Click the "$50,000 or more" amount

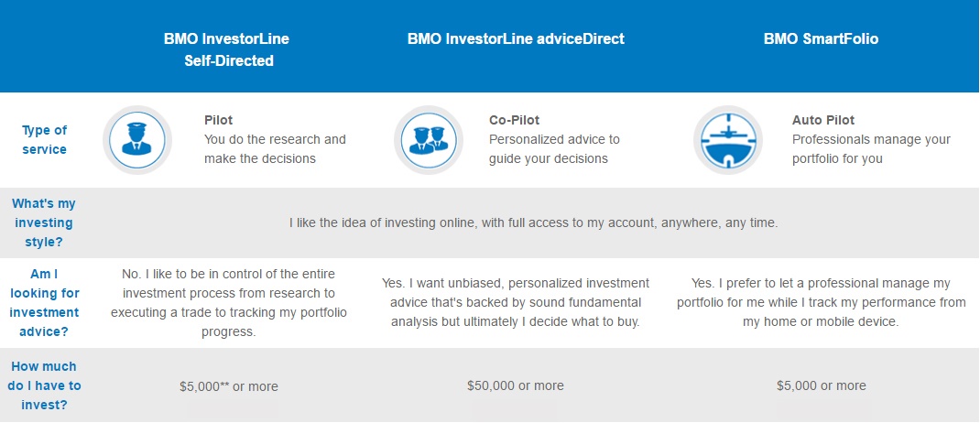516,385
